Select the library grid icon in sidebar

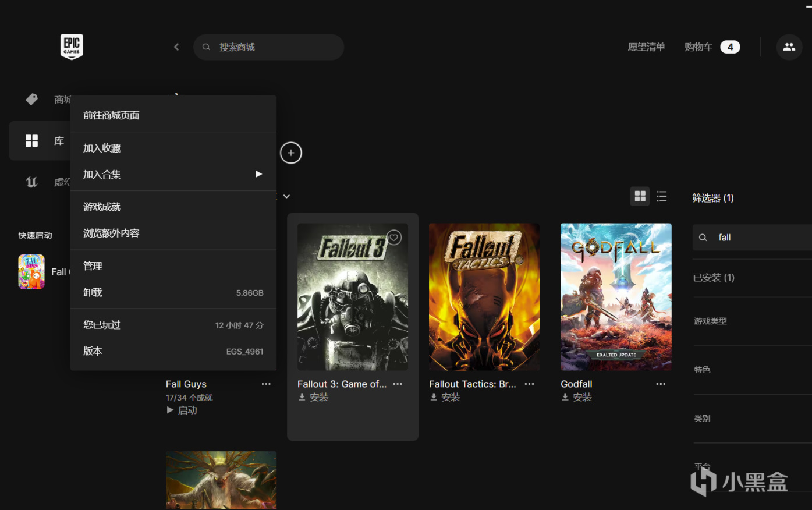point(31,141)
